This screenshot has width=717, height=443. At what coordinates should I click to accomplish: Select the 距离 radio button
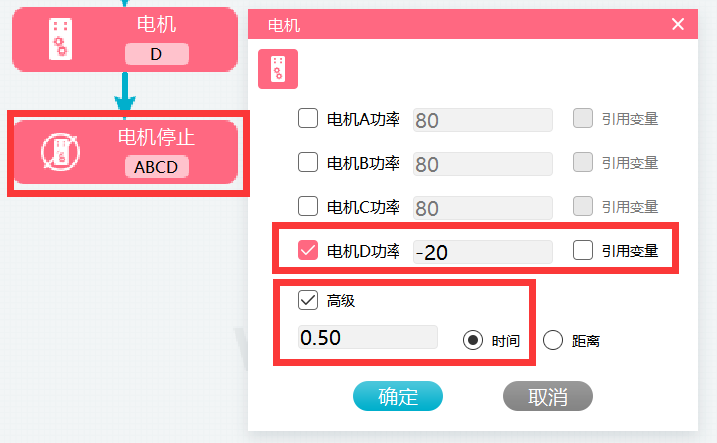pos(553,340)
